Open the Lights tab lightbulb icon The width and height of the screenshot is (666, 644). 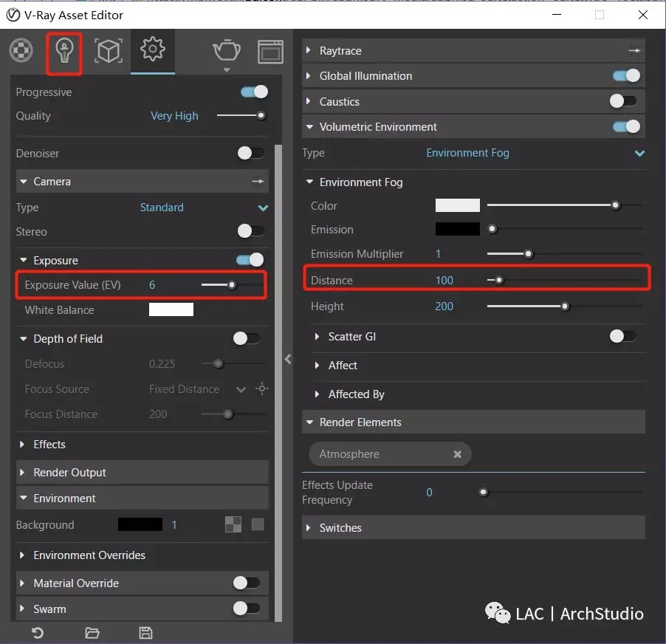tap(64, 51)
